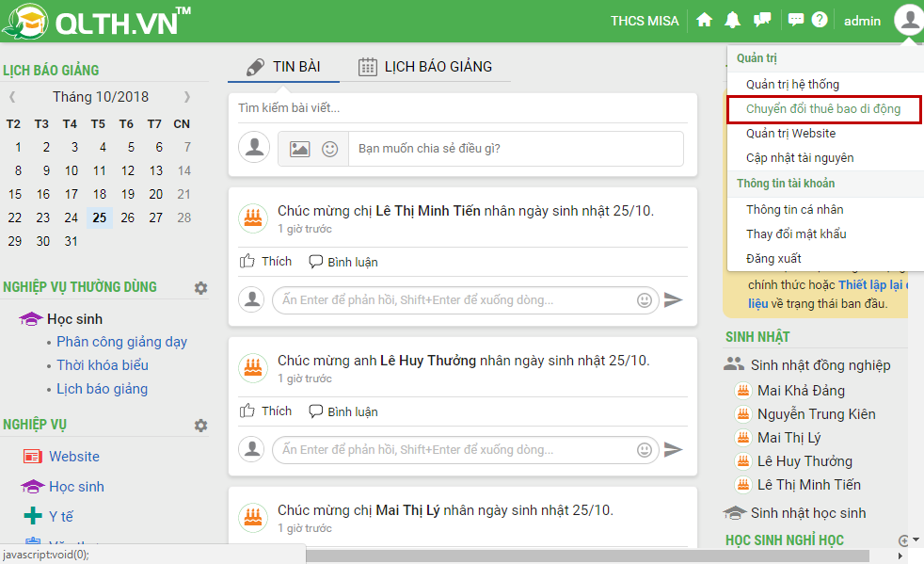Click the horizontal scrollbar at bottom
924x564 pixels.
point(587,556)
